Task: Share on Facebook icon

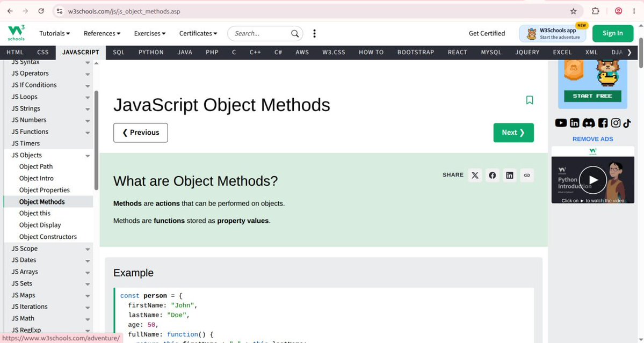Action: click(x=493, y=176)
